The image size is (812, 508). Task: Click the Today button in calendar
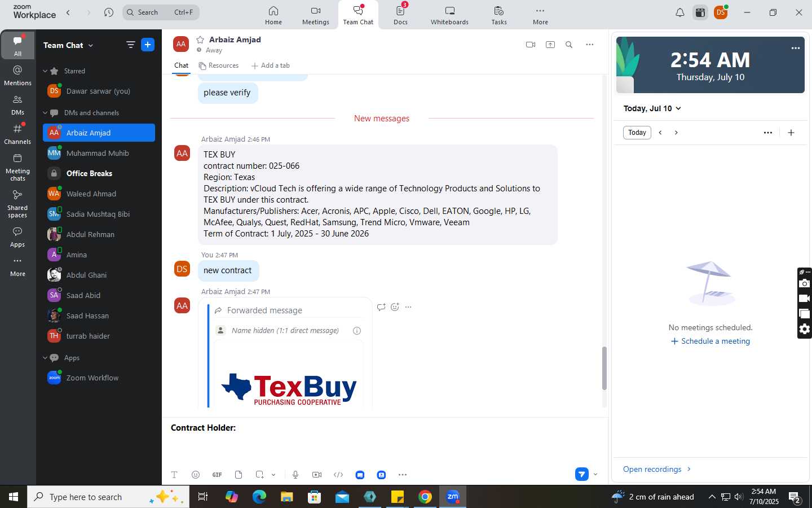tap(637, 133)
